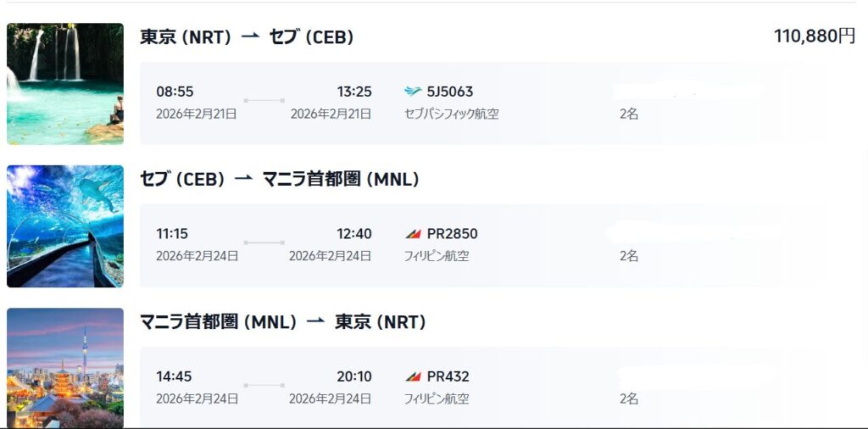Image resolution: width=868 pixels, height=429 pixels.
Task: Select flight number 5J5063
Action: pos(450,92)
